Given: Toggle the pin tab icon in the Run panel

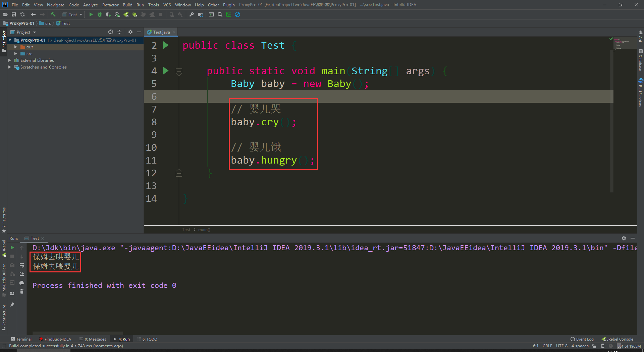Looking at the screenshot, I should [12, 305].
